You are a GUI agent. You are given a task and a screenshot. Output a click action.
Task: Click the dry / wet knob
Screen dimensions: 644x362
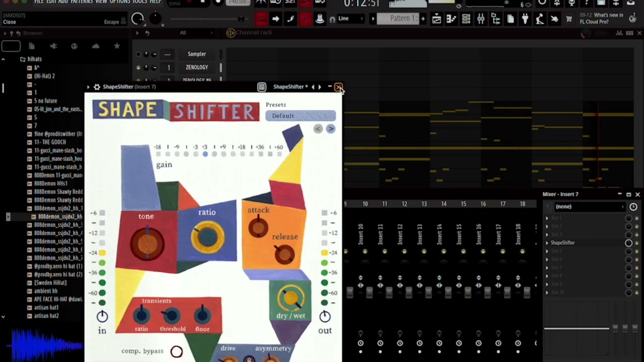[x=290, y=298]
